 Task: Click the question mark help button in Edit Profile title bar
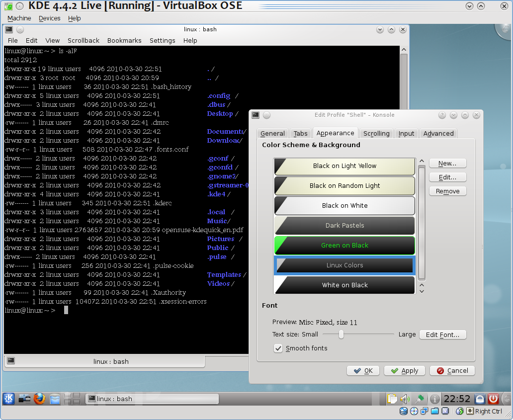point(442,115)
